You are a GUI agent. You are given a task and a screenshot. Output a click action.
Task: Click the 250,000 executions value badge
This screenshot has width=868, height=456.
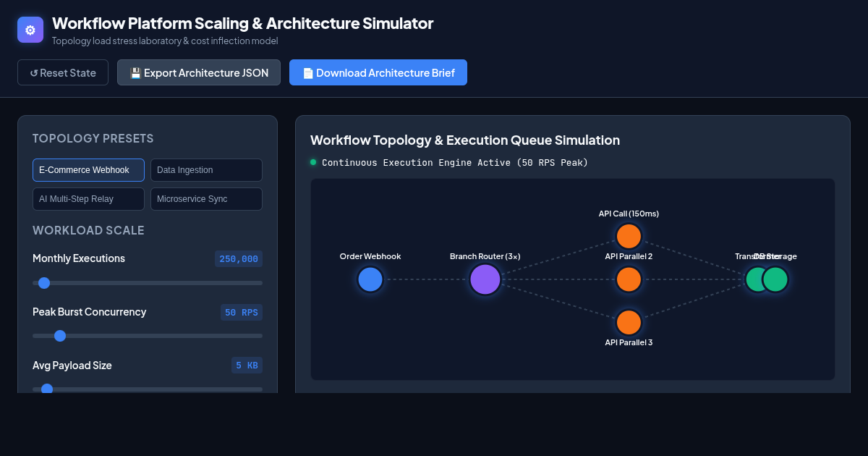point(239,259)
